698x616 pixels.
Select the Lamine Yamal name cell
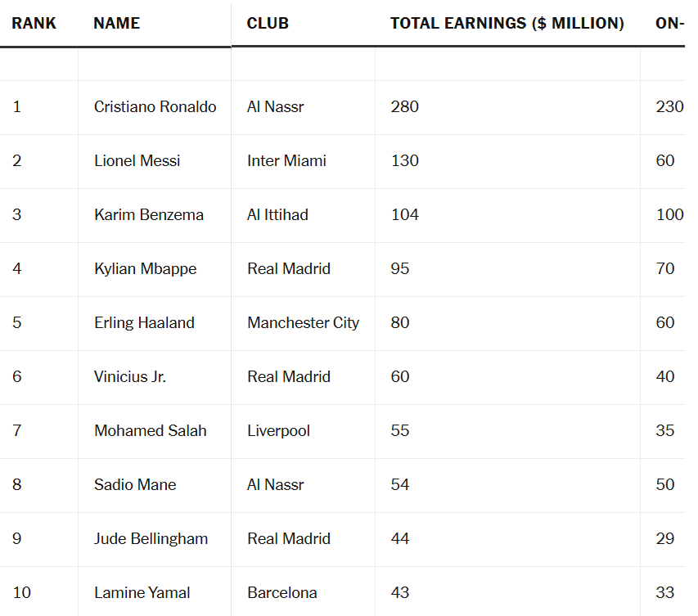142,593
